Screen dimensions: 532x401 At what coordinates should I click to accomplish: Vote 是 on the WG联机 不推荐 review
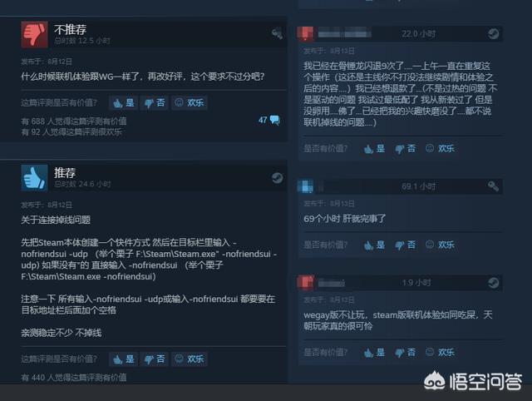(x=124, y=102)
